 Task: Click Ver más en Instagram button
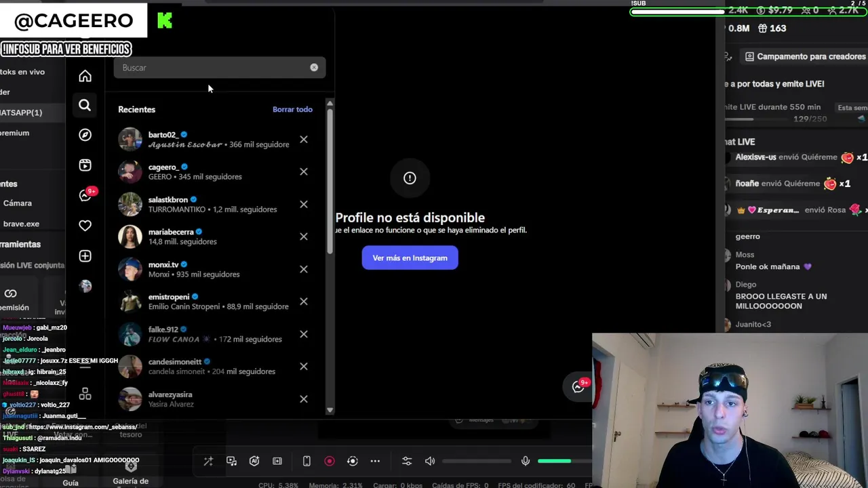tap(410, 258)
